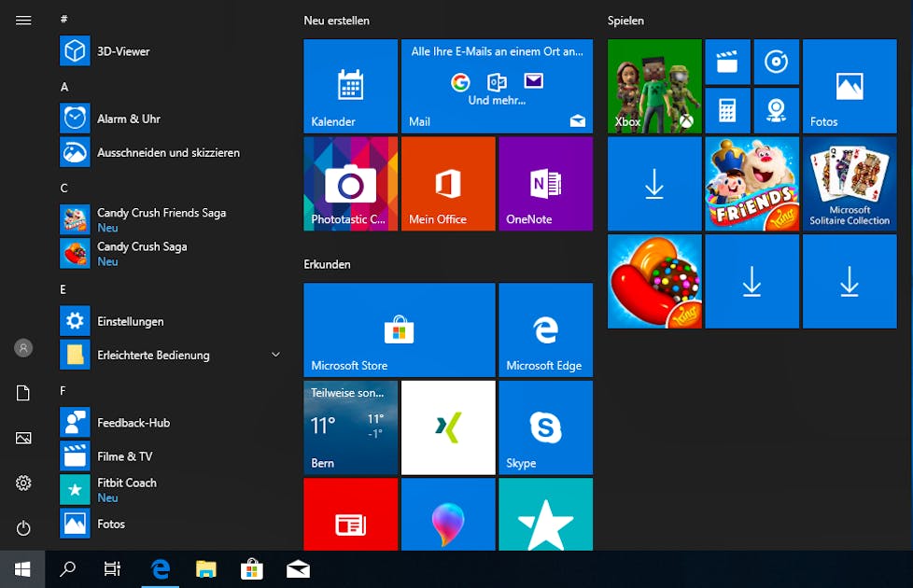Open 3D-Viewer from the app list
913x588 pixels.
[x=171, y=50]
